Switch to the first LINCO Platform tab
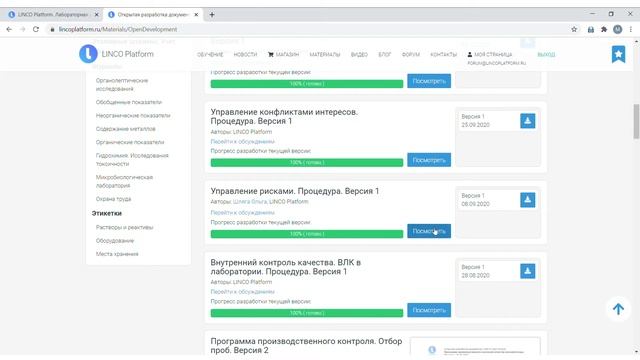 [x=52, y=15]
